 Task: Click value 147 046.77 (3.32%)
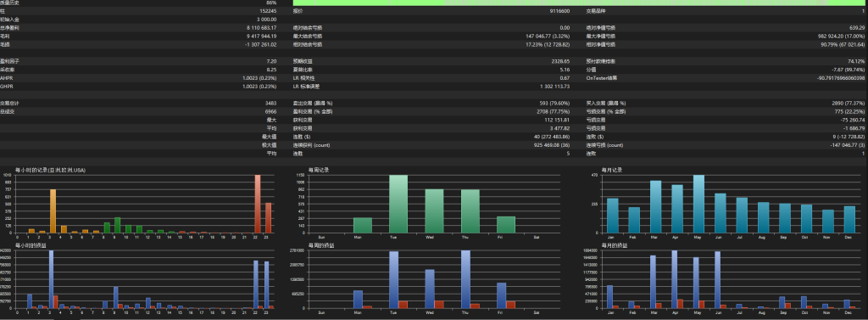pos(548,36)
